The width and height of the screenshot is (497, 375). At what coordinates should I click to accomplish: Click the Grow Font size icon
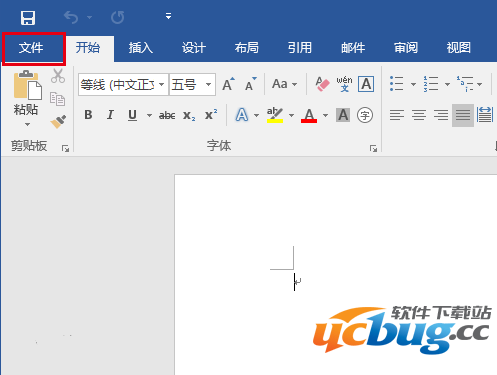point(228,84)
